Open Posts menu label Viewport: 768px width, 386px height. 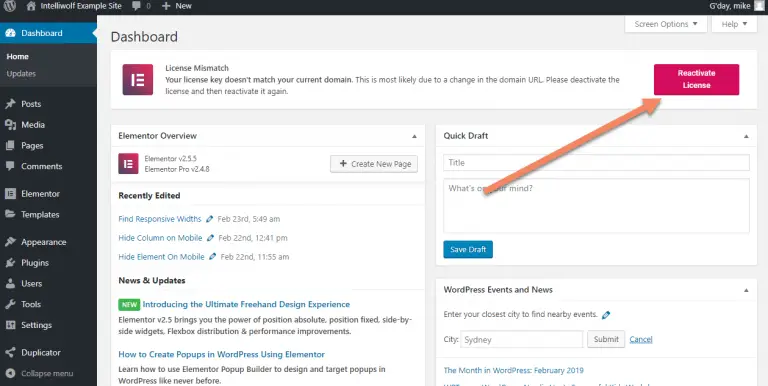click(31, 104)
